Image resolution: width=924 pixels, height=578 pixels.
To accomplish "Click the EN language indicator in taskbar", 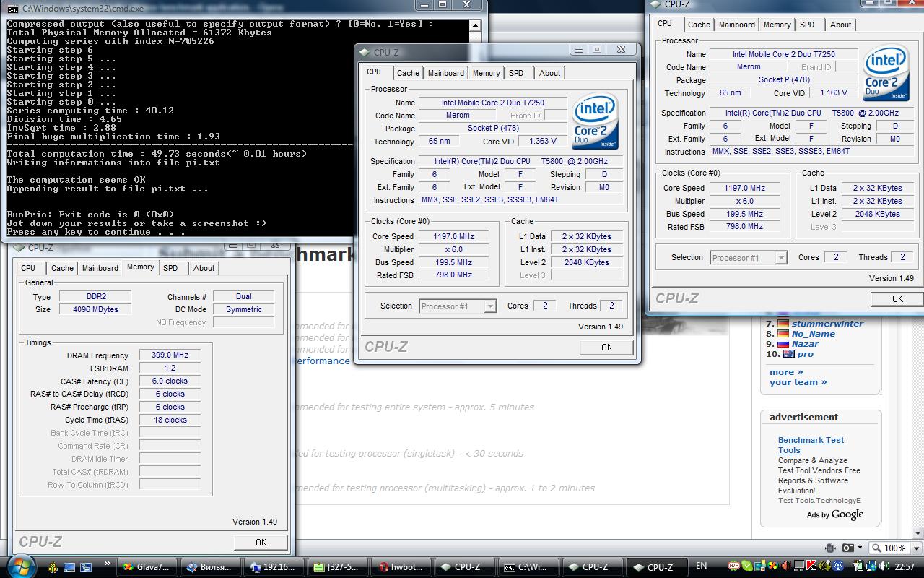I will point(701,566).
